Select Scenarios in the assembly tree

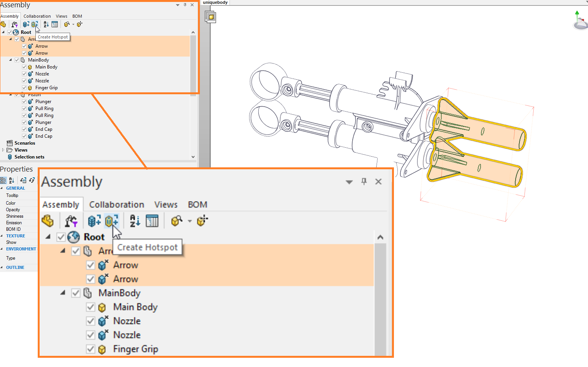(x=25, y=143)
